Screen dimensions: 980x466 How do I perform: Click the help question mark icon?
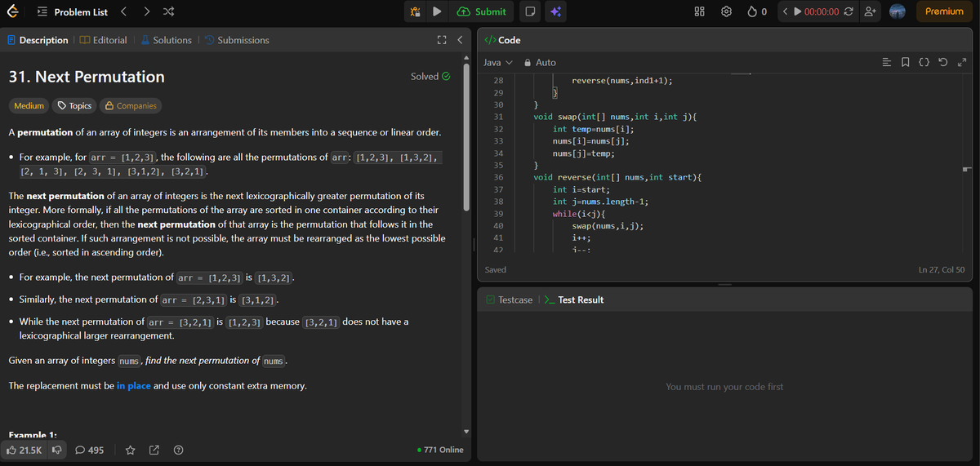(177, 450)
